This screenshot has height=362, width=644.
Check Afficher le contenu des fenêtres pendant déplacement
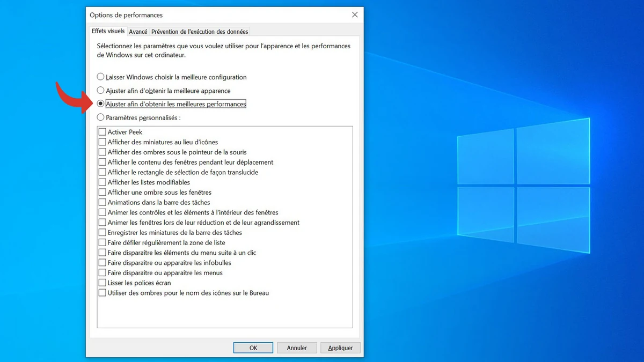click(x=102, y=162)
